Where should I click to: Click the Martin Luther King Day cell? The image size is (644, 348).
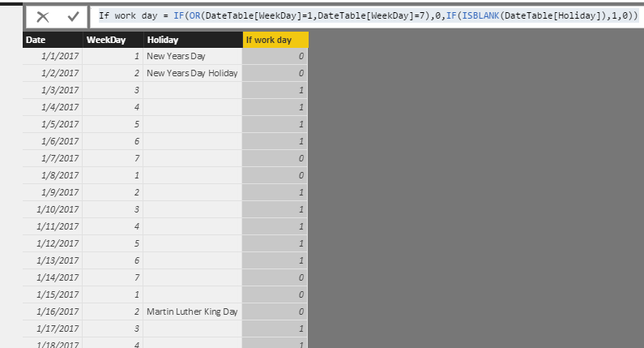click(193, 311)
